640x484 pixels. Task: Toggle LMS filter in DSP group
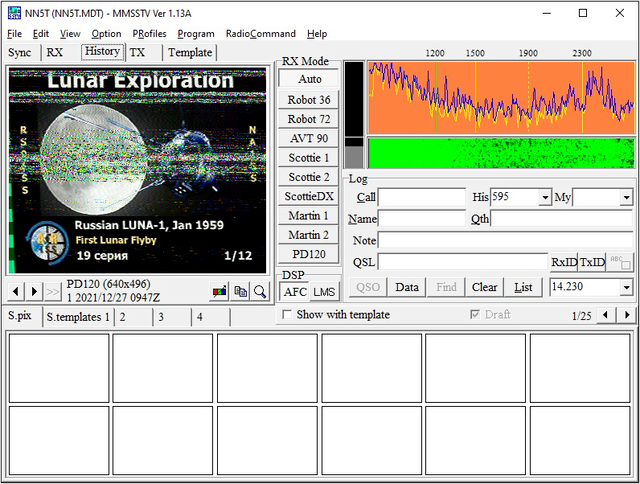coord(324,292)
